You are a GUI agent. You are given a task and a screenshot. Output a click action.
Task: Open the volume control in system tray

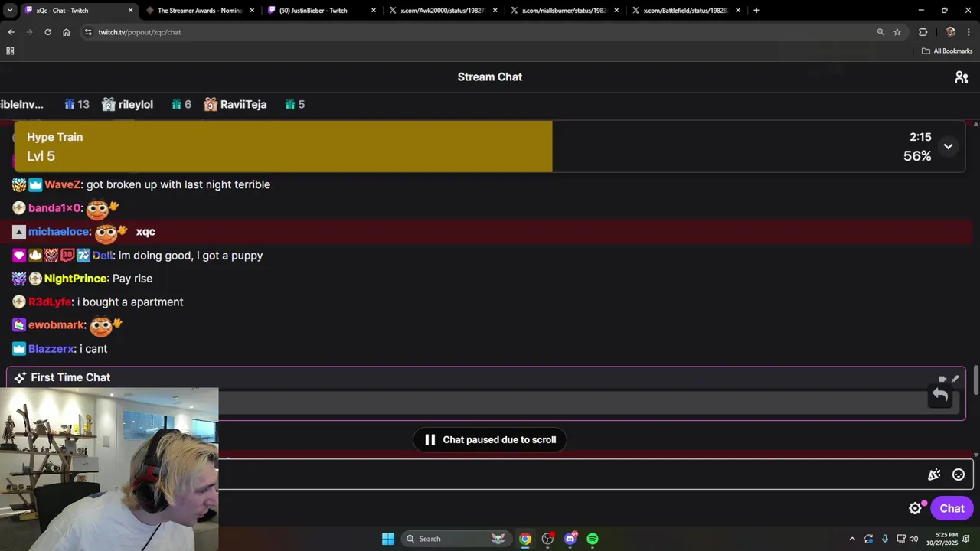pos(913,539)
